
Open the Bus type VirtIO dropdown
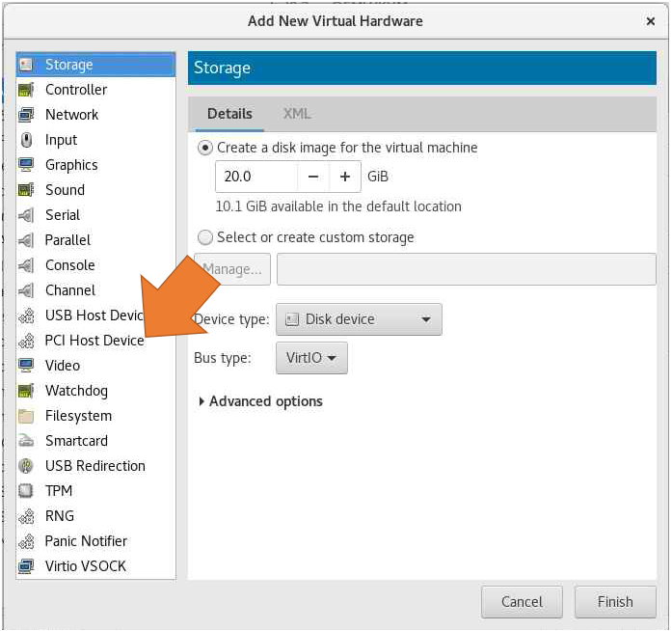click(311, 358)
